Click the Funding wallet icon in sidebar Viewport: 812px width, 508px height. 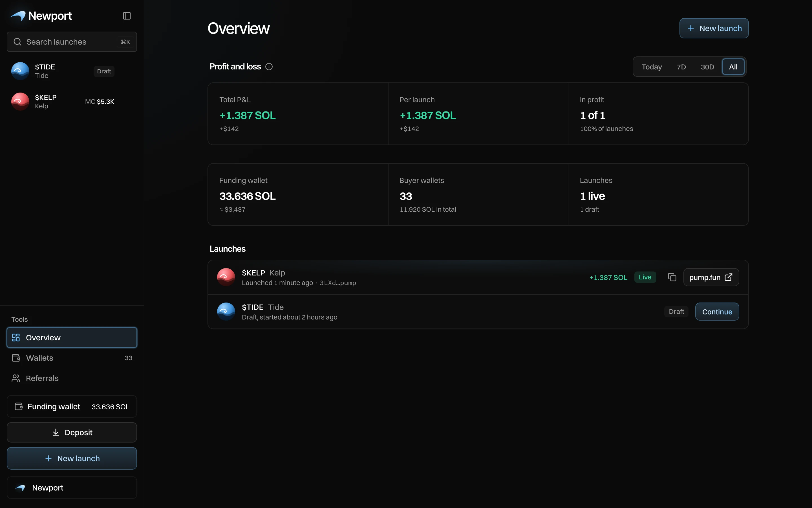click(x=19, y=406)
